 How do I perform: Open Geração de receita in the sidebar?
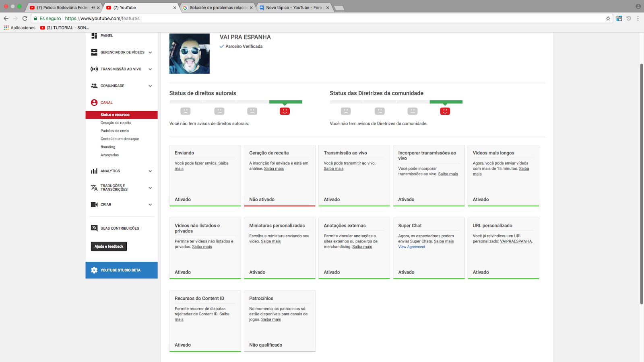pyautogui.click(x=116, y=123)
